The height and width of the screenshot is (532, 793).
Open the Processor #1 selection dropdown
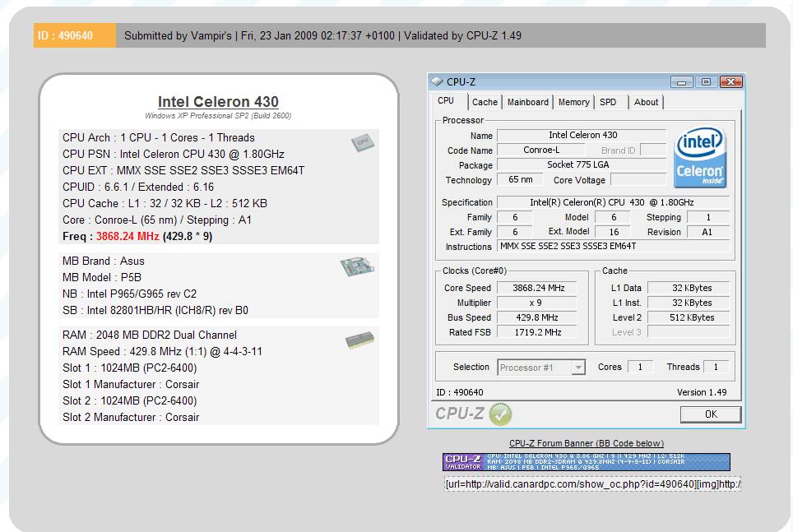pos(541,368)
